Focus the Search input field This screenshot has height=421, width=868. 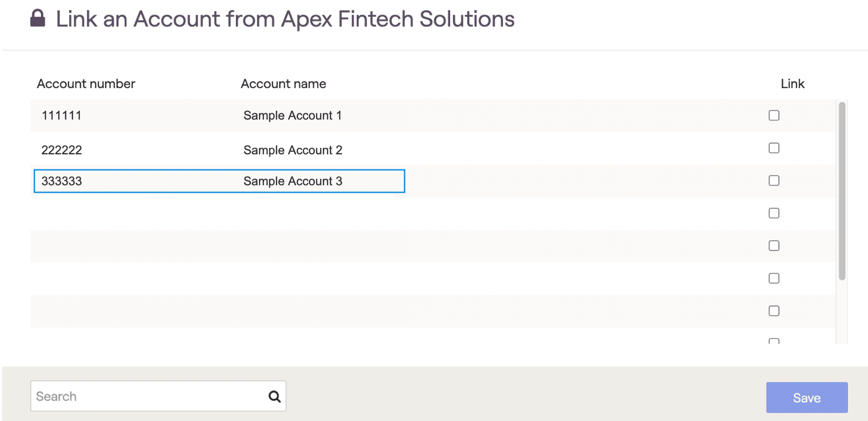[x=158, y=396]
